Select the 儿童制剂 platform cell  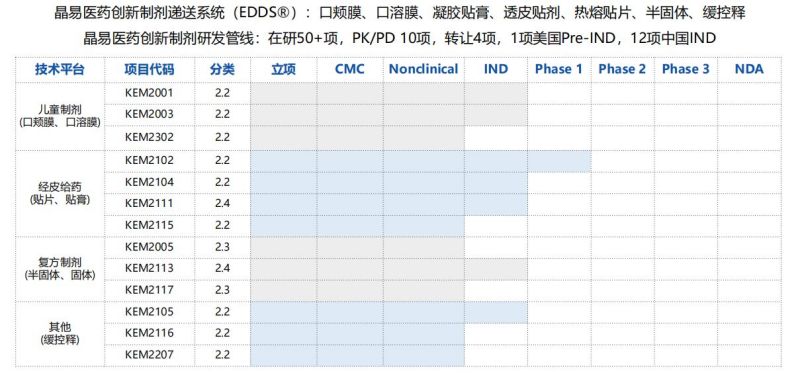pos(60,116)
